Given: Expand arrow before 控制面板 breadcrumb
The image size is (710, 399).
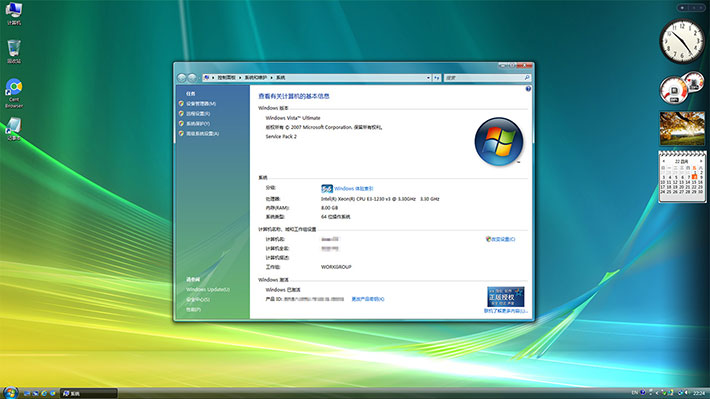Looking at the screenshot, I should pyautogui.click(x=213, y=78).
